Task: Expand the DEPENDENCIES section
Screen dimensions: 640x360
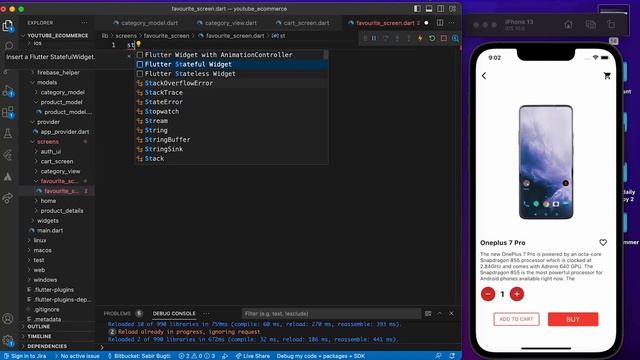Action: [x=47, y=346]
